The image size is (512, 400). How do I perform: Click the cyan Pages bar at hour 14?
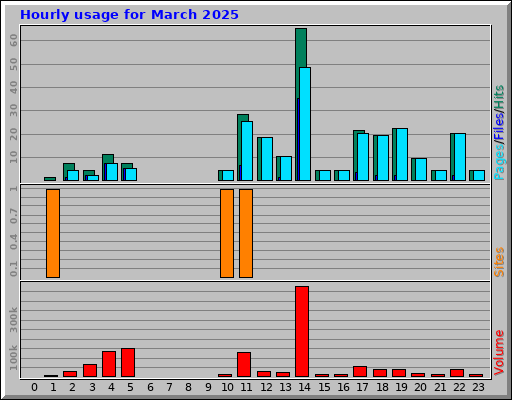[x=305, y=124]
